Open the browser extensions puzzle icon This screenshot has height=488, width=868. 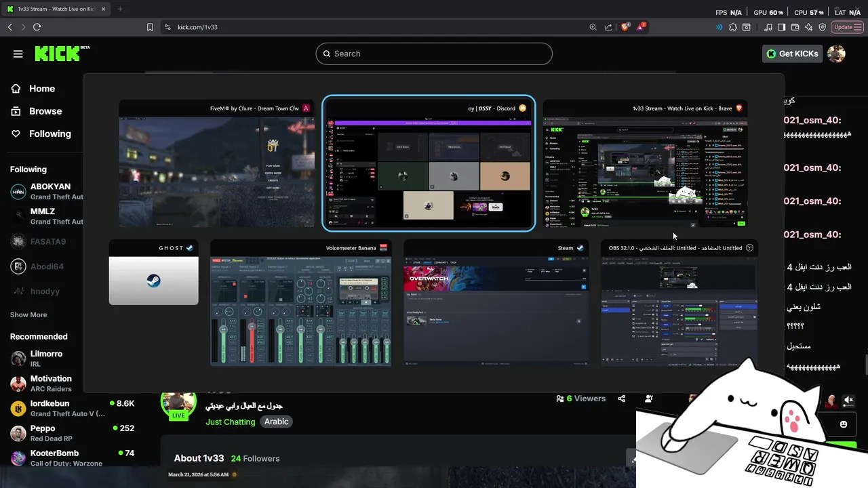click(x=733, y=27)
